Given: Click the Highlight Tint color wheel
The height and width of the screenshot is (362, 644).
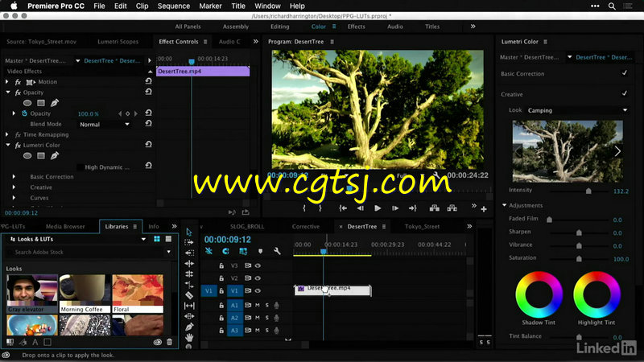Looking at the screenshot, I should 597,294.
